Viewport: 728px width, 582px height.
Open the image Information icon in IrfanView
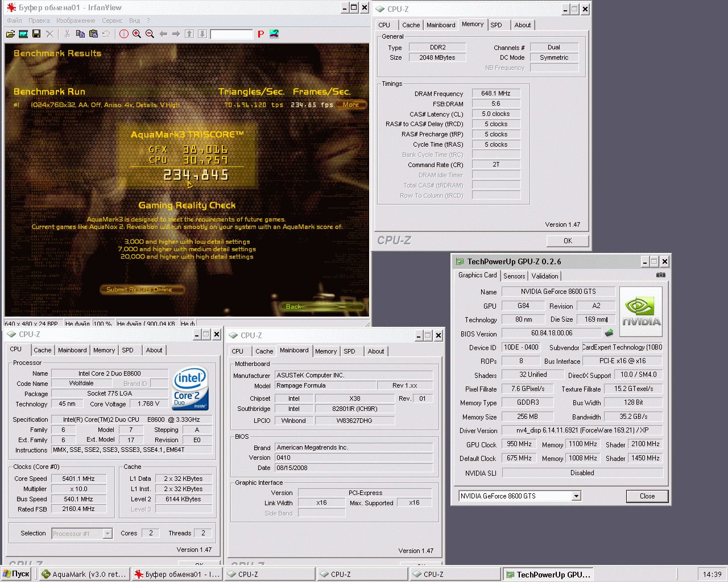pyautogui.click(x=124, y=34)
